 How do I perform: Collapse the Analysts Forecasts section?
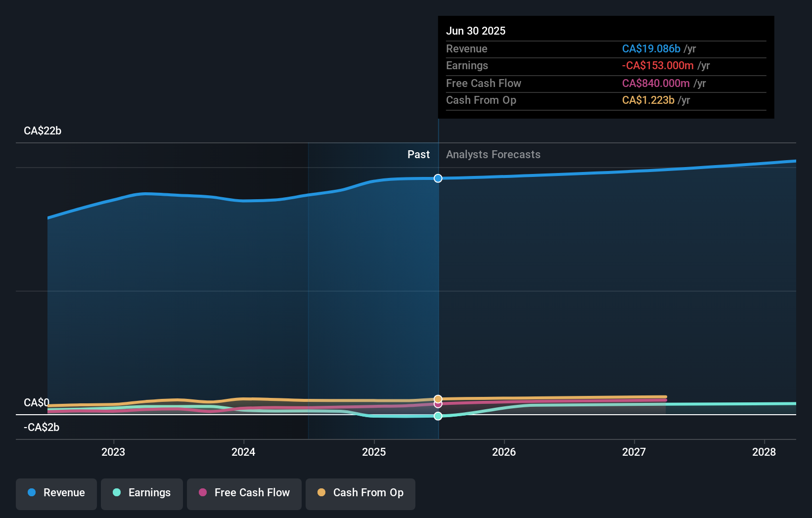click(493, 154)
